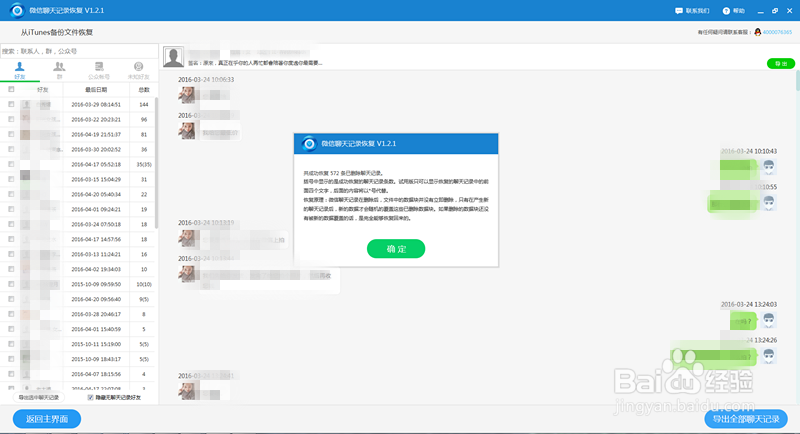Screen dimensions: 800x434
Task: Click the QQ penguin icon
Action: (758, 32)
